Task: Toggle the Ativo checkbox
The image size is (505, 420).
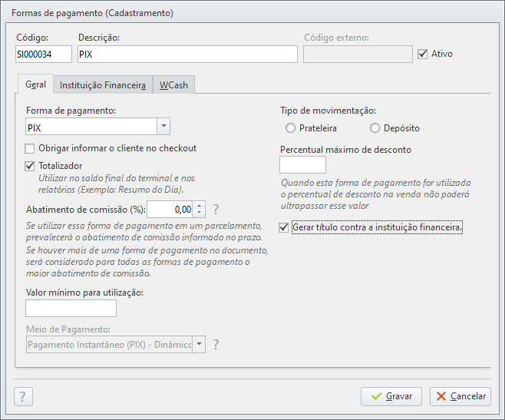Action: coord(423,54)
